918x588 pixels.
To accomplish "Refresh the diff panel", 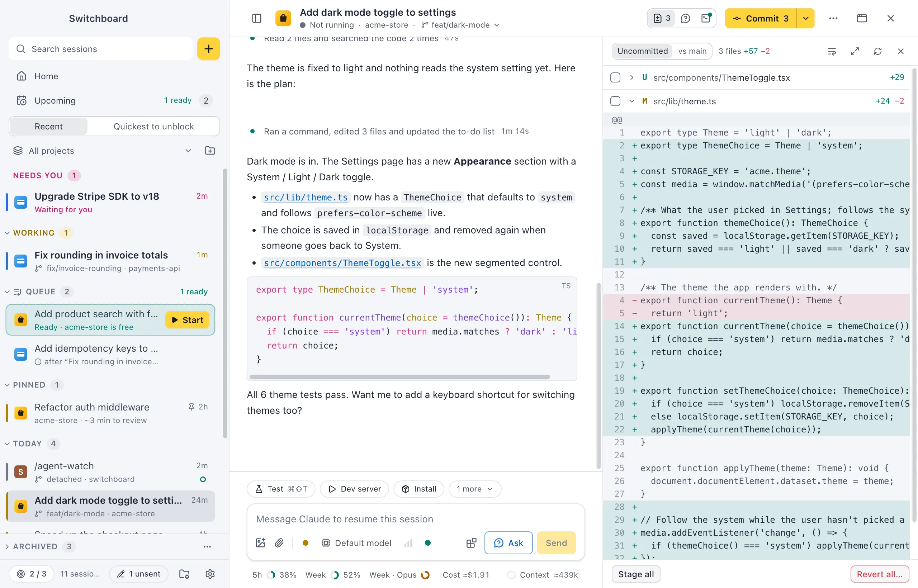I will pyautogui.click(x=877, y=51).
